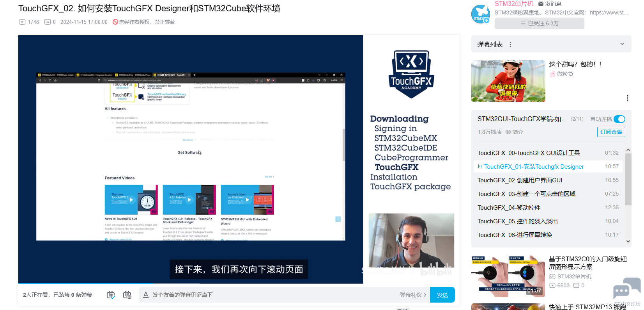
Task: Show the collection 简介 eye icon
Action: (x=508, y=132)
